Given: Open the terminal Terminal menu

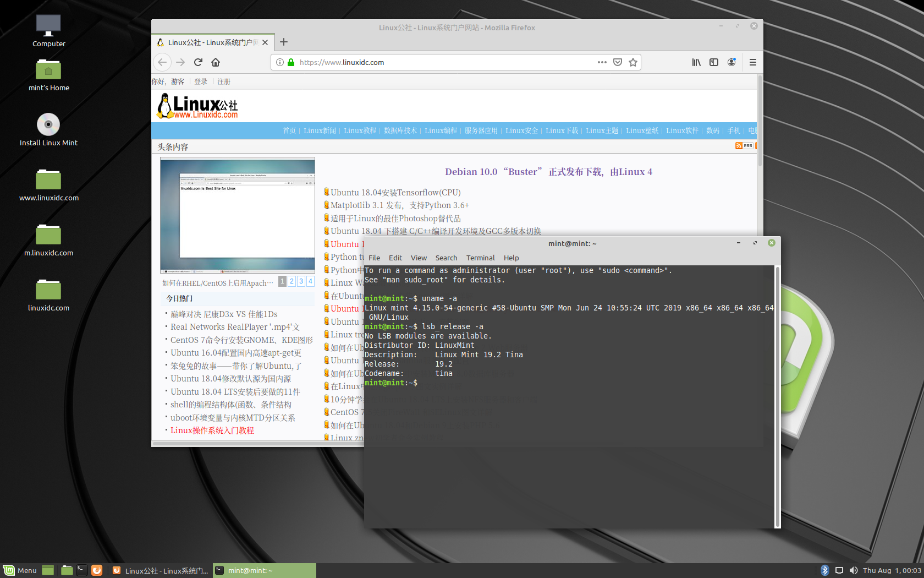Looking at the screenshot, I should point(480,258).
